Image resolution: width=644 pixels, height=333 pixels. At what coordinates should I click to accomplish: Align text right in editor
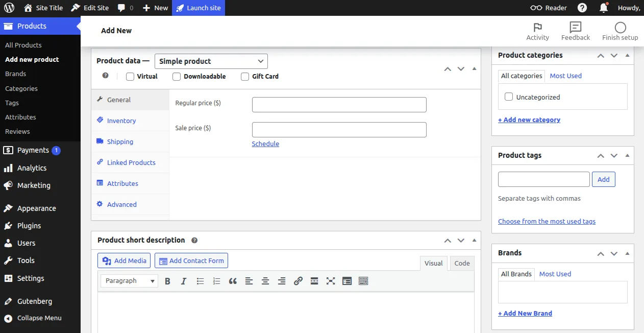282,281
